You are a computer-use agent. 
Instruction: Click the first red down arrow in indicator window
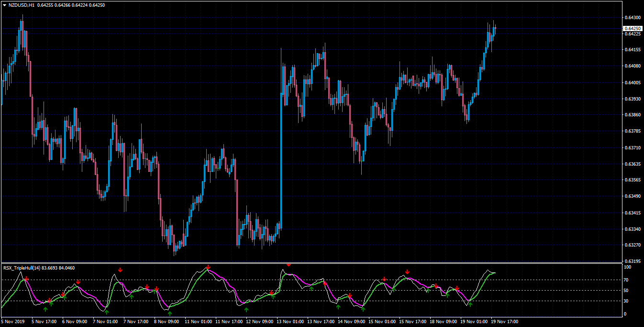click(27, 279)
